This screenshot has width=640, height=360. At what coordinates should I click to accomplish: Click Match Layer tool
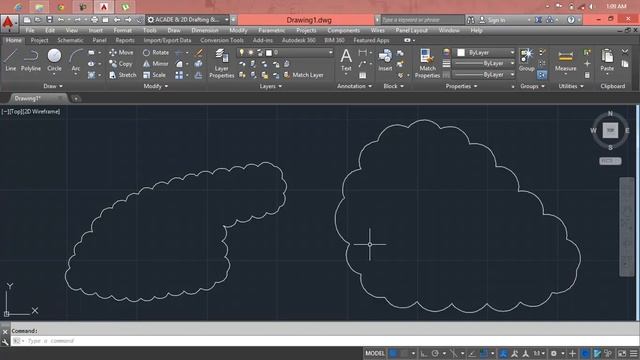[x=303, y=75]
